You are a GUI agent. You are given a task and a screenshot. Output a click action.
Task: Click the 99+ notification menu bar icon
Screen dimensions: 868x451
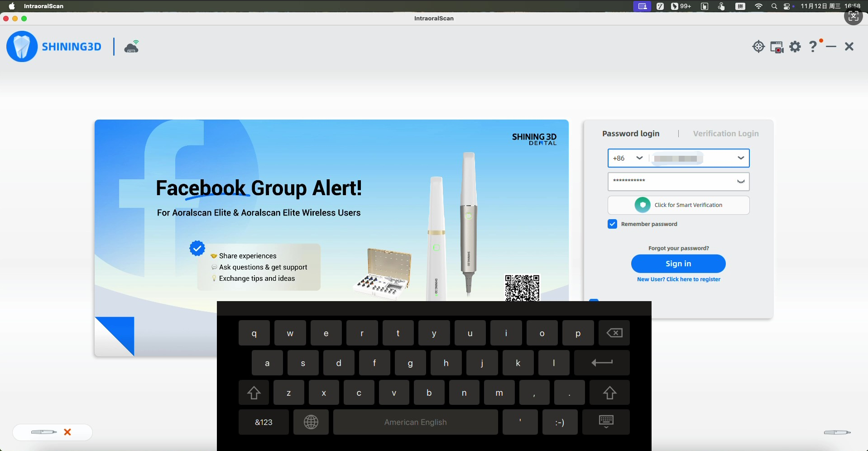(x=681, y=6)
